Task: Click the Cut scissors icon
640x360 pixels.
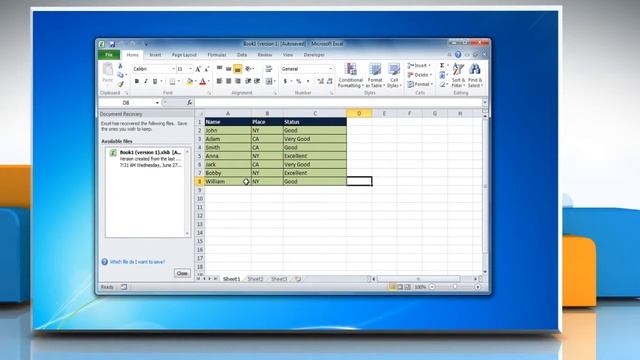Action: [120, 66]
